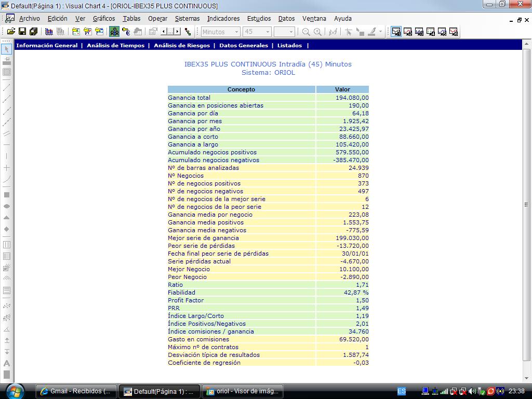
Task: Select workspace page 6 icon
Action: tap(454, 32)
